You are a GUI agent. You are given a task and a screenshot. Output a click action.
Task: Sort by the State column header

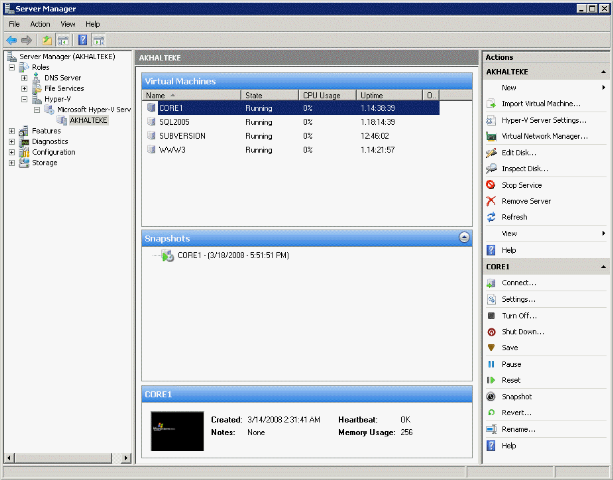coord(269,95)
